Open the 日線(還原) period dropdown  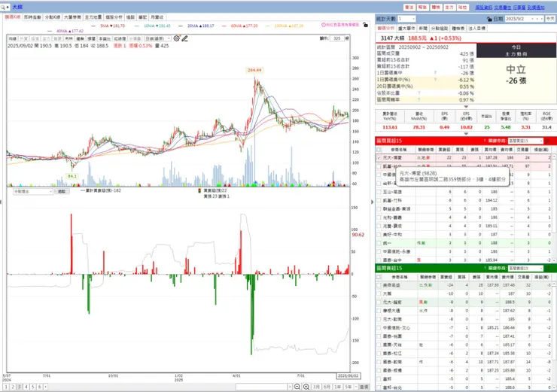point(158,38)
